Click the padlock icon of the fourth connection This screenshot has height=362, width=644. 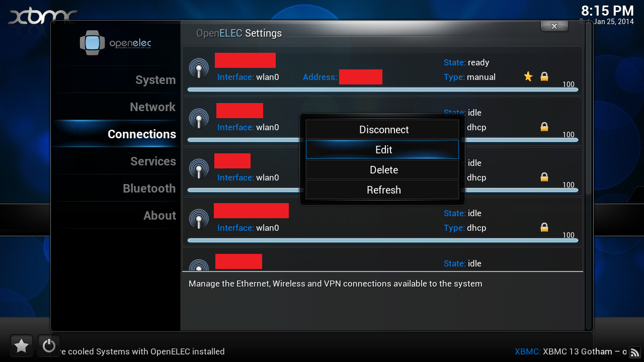(544, 227)
